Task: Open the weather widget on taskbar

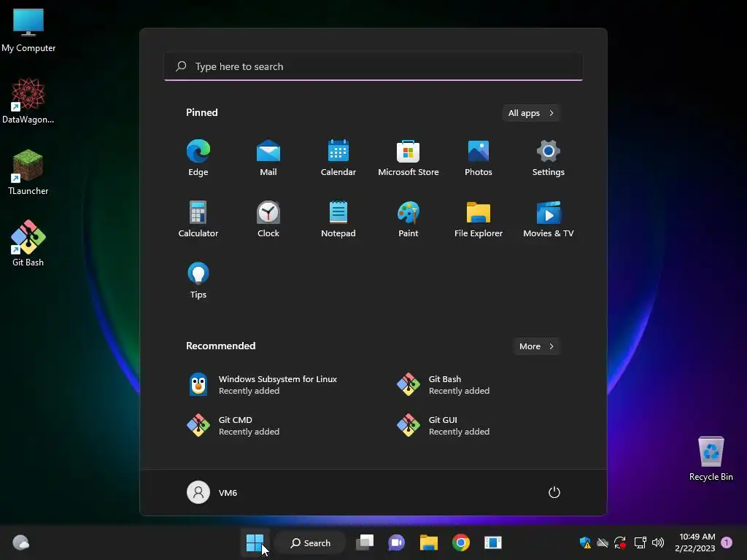Action: tap(21, 542)
